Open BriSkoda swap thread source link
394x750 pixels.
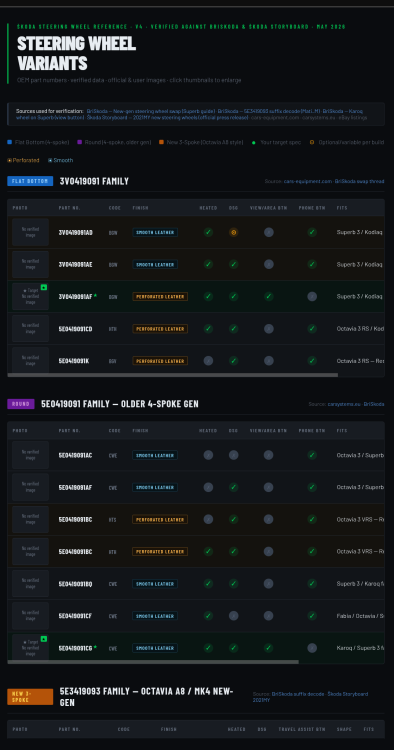tap(360, 181)
